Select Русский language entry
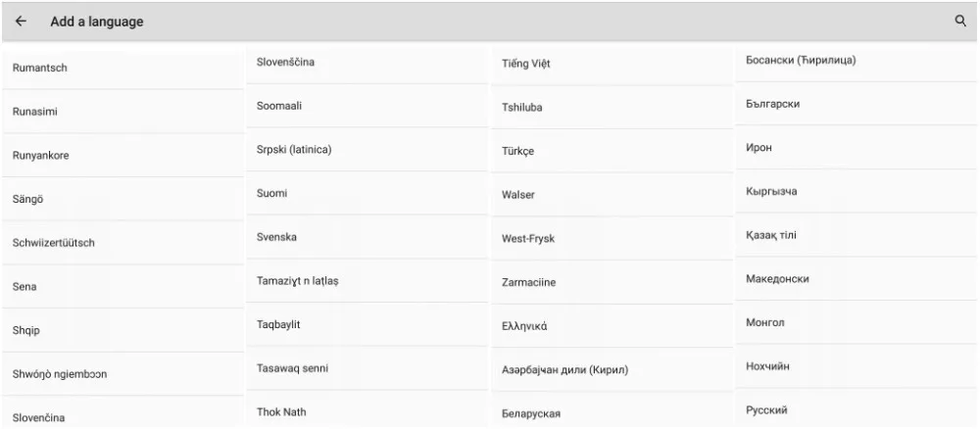 pos(857,409)
